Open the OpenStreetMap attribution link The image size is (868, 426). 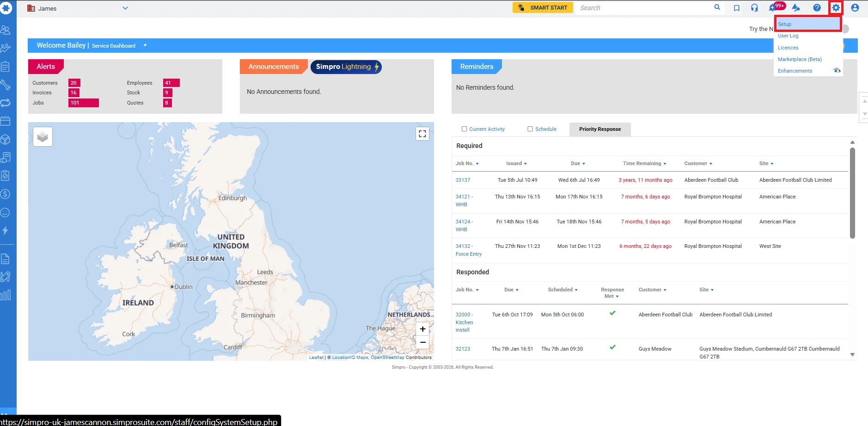387,358
